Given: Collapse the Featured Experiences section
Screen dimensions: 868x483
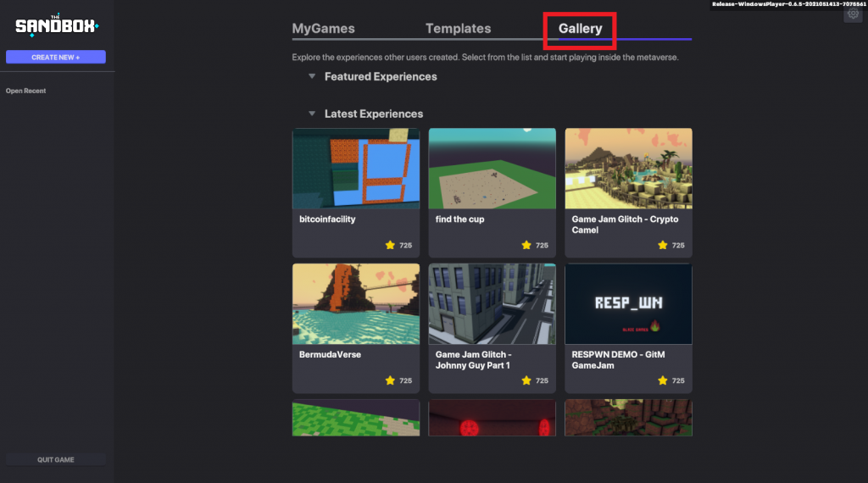Looking at the screenshot, I should 312,76.
